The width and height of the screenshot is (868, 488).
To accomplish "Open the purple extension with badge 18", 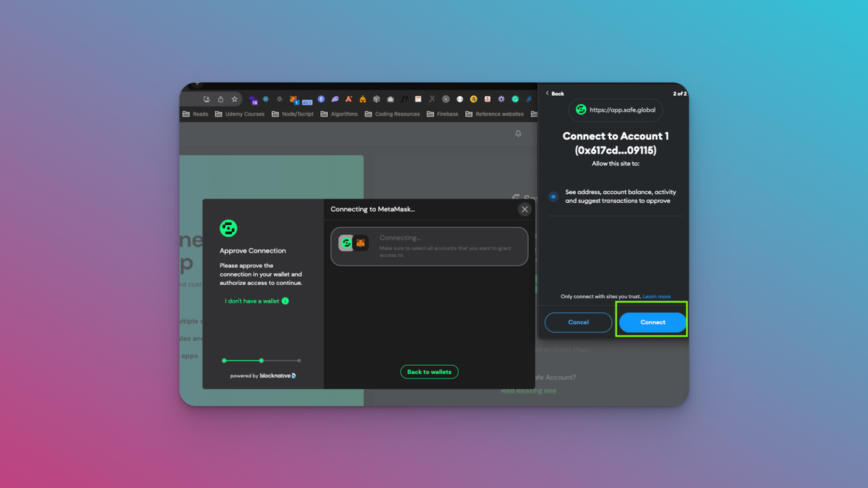I will (x=253, y=100).
